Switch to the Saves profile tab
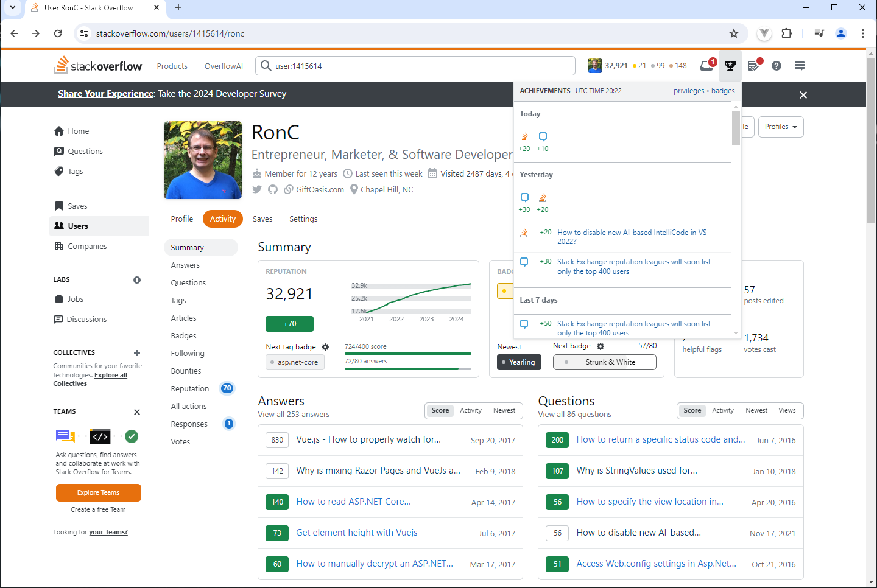Viewport: 877px width, 588px height. [x=262, y=219]
